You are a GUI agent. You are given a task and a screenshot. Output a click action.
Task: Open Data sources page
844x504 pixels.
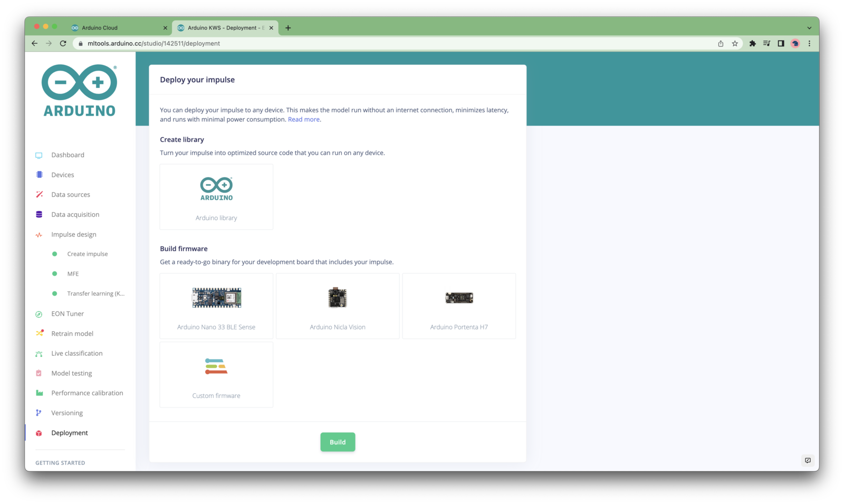(x=71, y=195)
